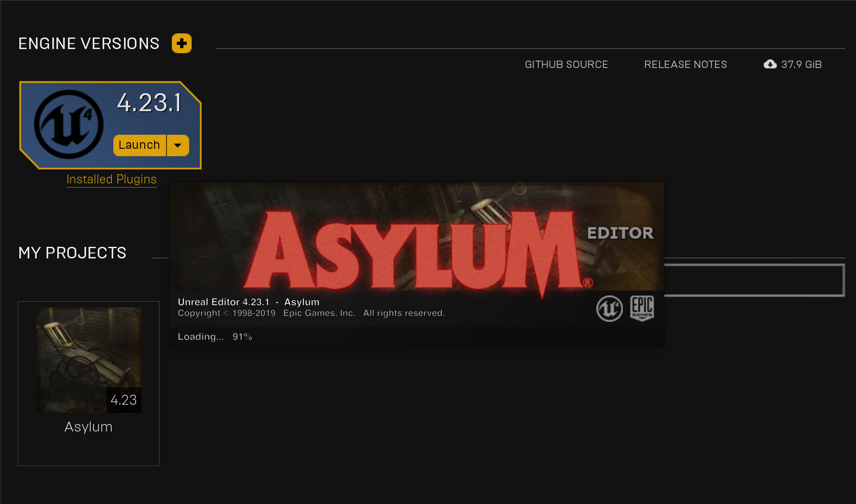Click the Epic Games copyright line
This screenshot has height=504, width=856.
311,313
